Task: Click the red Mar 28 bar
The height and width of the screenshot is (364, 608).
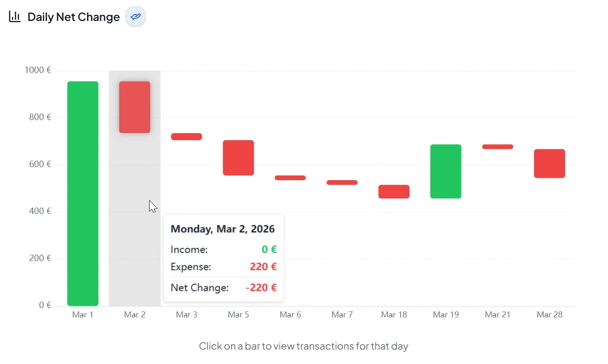Action: tap(549, 163)
